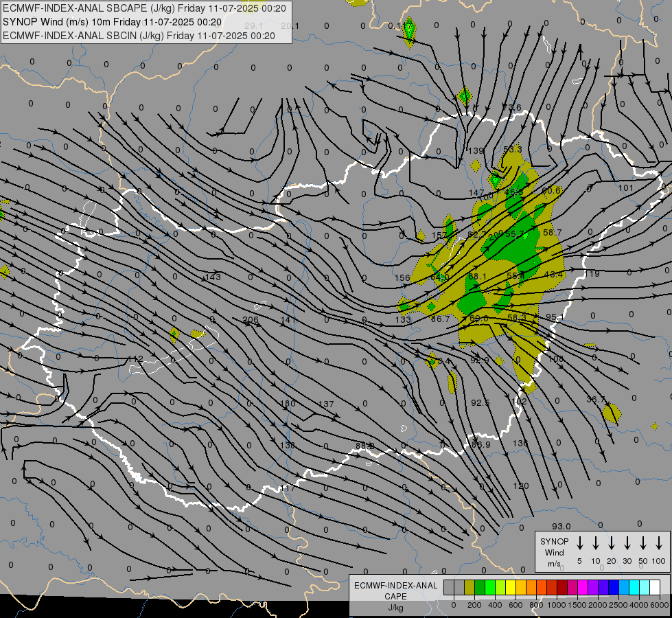Click the 100 m/s wind arrow in legend

pyautogui.click(x=659, y=543)
